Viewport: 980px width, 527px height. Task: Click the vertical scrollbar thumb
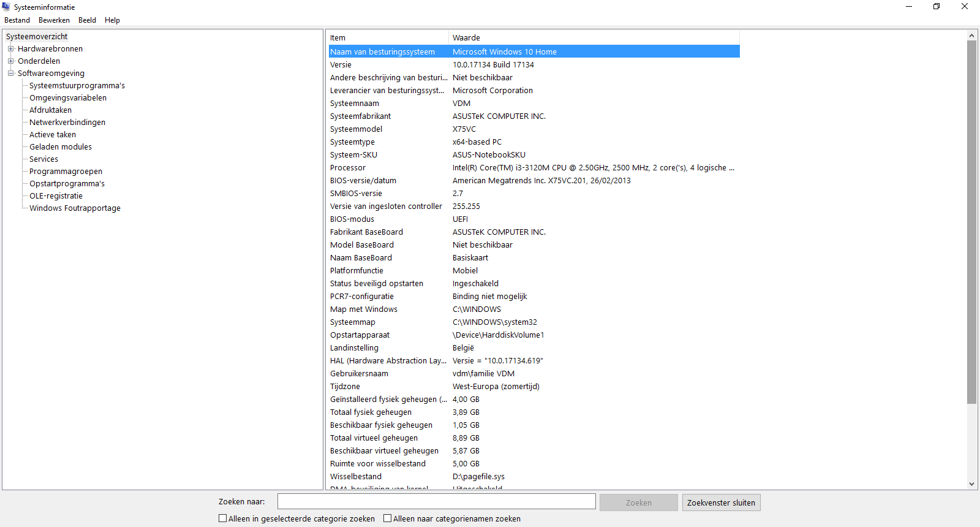971,222
